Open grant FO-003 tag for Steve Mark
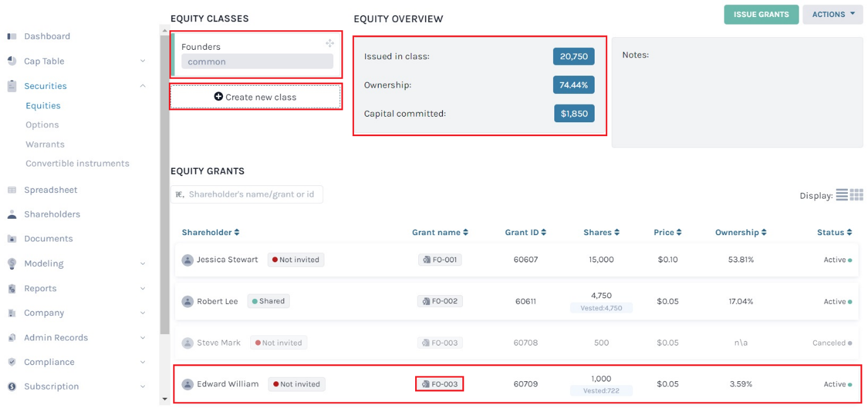Screen dimensions: 868x411 tap(440, 343)
